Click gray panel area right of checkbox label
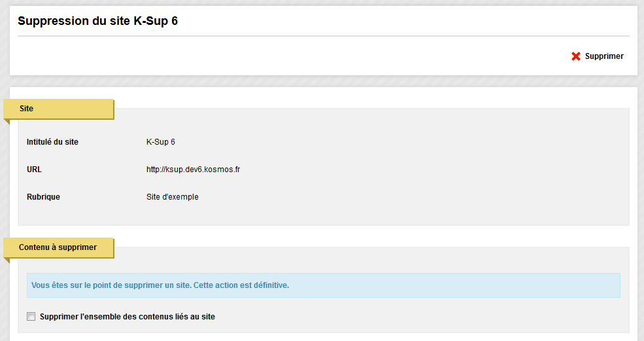 click(x=411, y=317)
